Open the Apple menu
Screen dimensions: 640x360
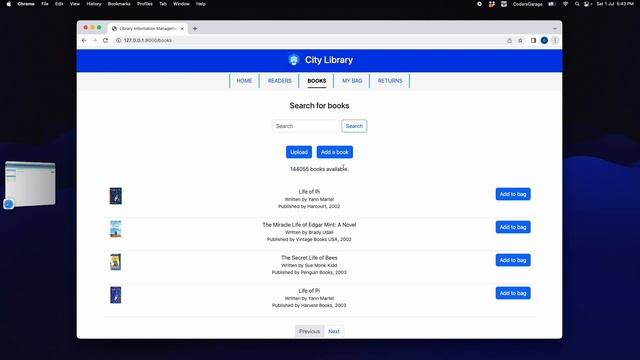(x=9, y=4)
